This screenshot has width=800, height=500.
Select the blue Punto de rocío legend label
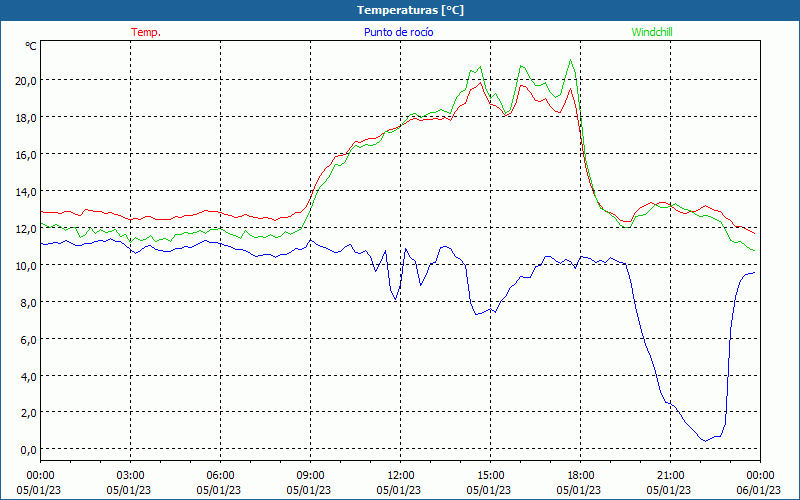[x=398, y=32]
